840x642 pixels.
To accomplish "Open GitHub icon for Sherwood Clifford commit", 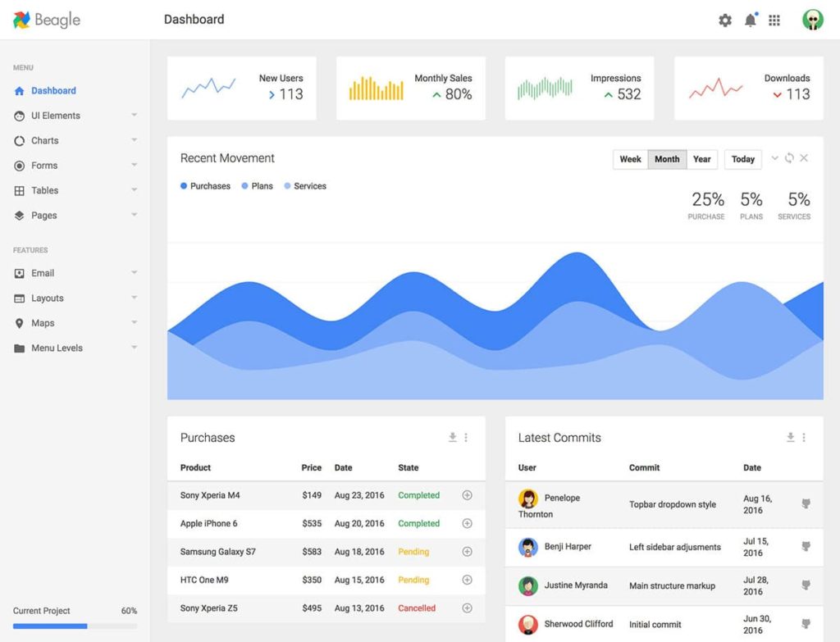I will pyautogui.click(x=806, y=624).
